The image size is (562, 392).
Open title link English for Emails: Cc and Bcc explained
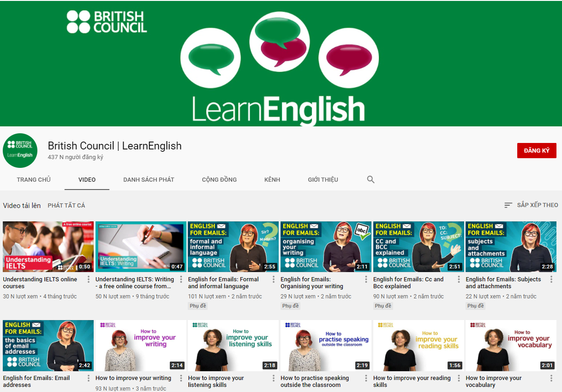point(408,283)
